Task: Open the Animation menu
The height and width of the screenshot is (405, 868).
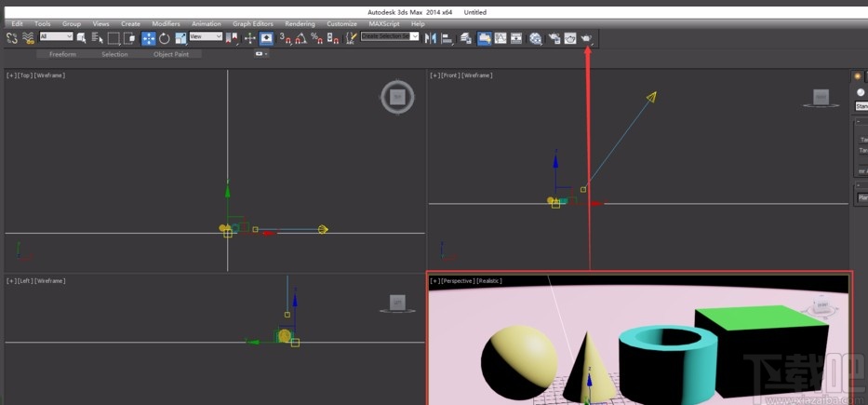Action: 207,24
